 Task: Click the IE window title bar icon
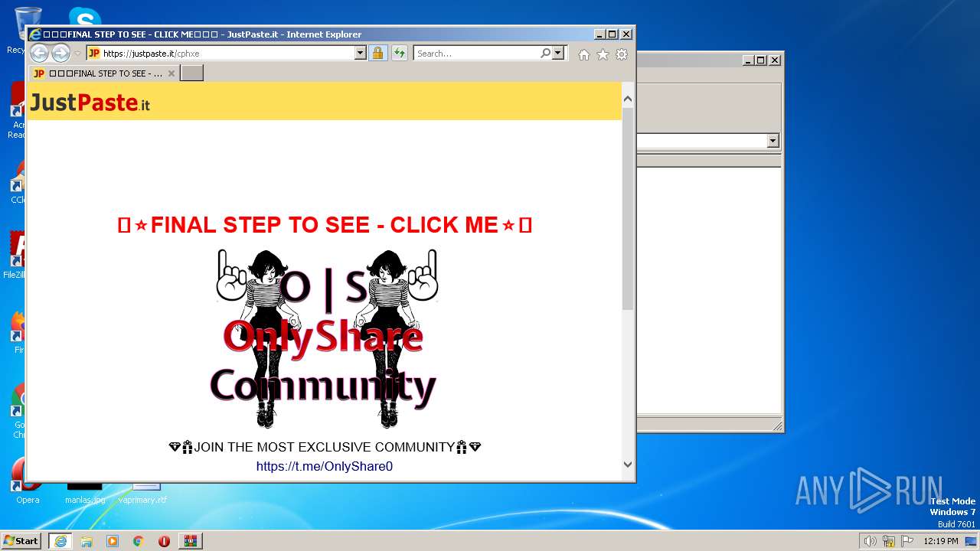click(34, 34)
